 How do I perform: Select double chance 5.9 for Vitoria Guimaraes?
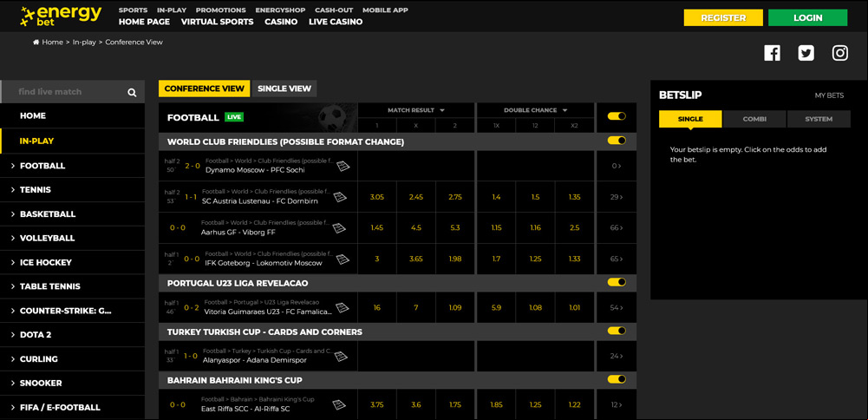tap(497, 307)
